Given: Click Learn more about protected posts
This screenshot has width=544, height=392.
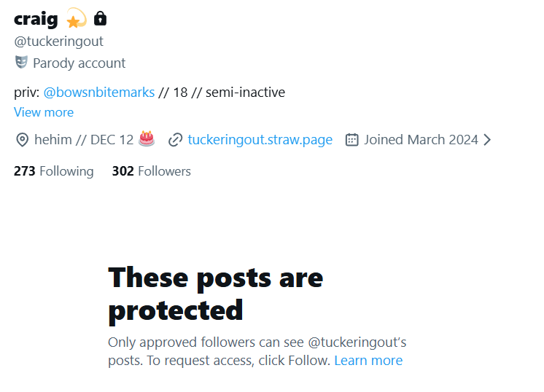Looking at the screenshot, I should [368, 361].
